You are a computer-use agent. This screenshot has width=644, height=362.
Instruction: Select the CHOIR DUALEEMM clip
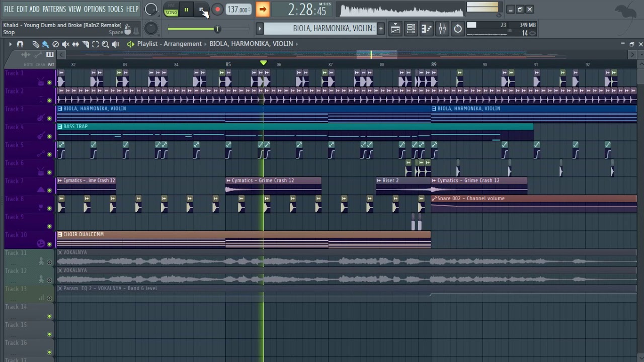(x=244, y=240)
